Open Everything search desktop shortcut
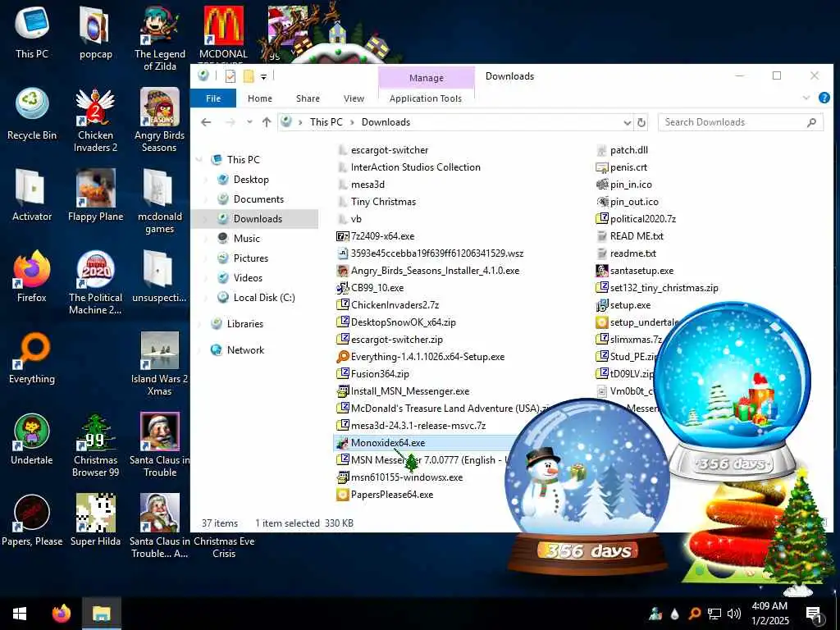840x630 pixels. tap(32, 358)
